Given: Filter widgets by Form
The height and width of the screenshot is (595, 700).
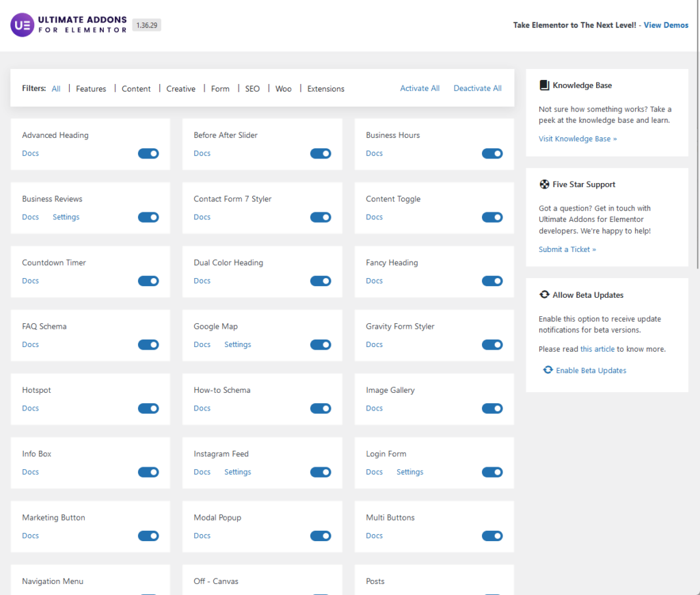Looking at the screenshot, I should point(220,89).
